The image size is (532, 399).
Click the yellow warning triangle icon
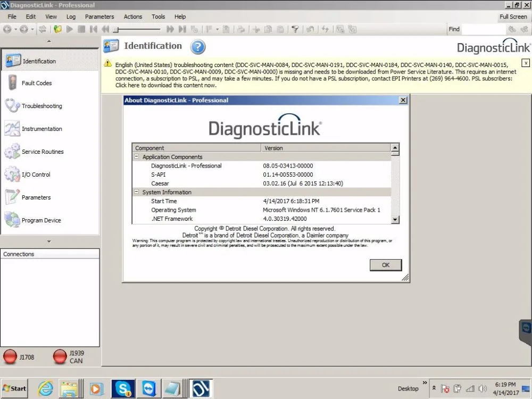click(x=108, y=63)
